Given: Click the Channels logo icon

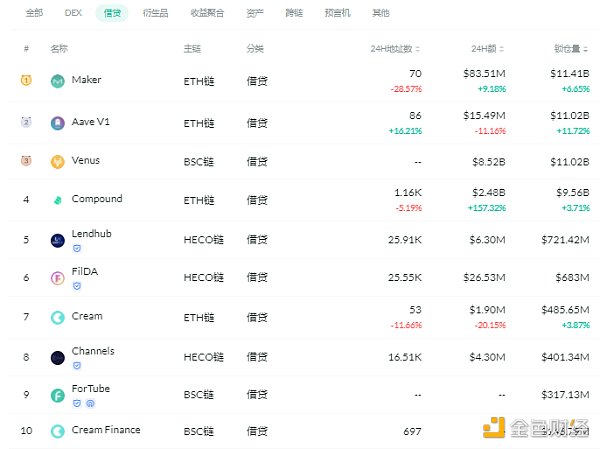Looking at the screenshot, I should coord(58,357).
